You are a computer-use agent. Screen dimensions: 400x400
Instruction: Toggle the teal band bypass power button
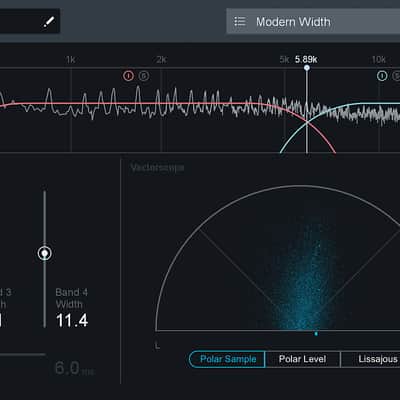click(382, 76)
